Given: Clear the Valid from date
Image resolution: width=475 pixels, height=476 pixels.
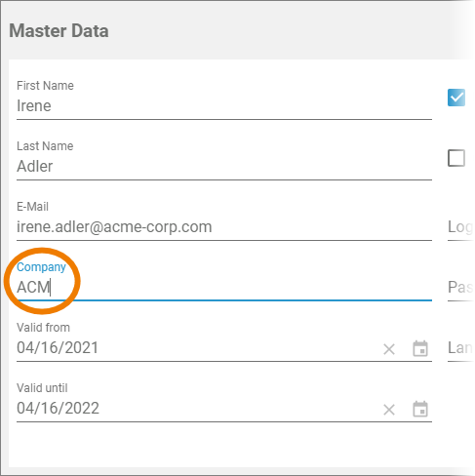Looking at the screenshot, I should point(389,349).
